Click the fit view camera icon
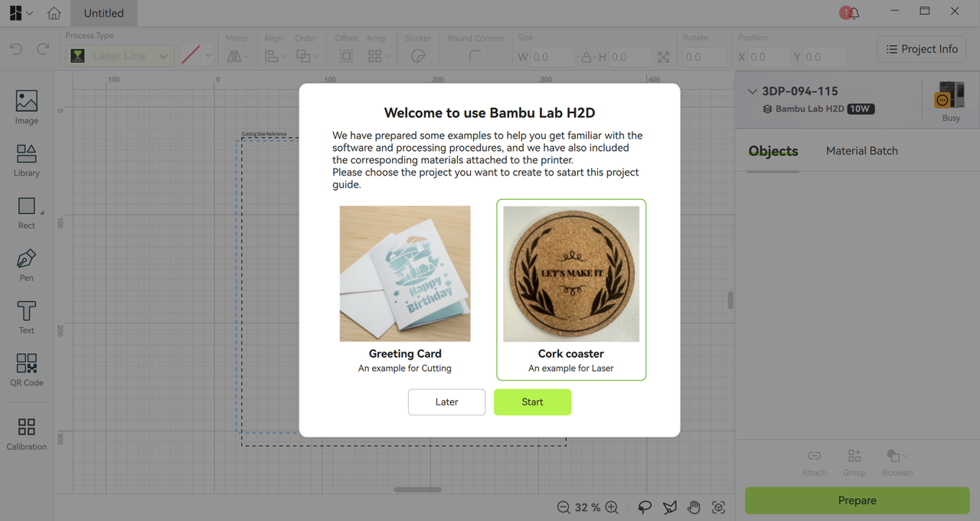This screenshot has height=521, width=980. (x=718, y=507)
